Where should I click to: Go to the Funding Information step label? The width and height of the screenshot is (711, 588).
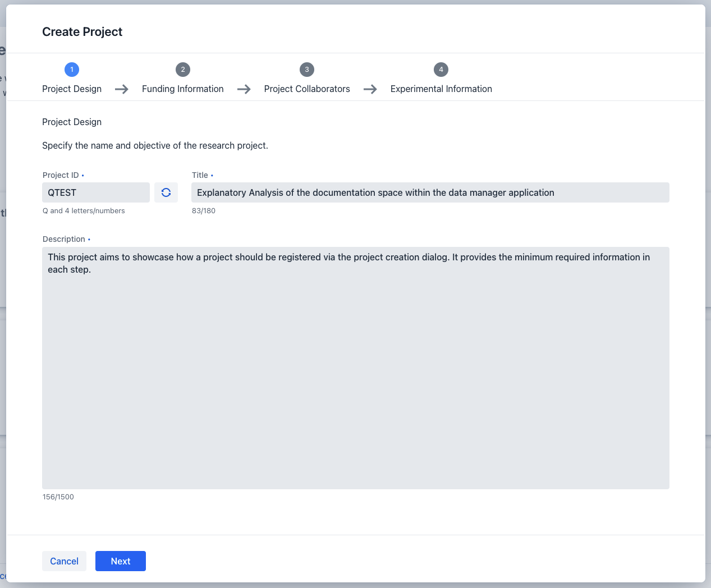183,89
